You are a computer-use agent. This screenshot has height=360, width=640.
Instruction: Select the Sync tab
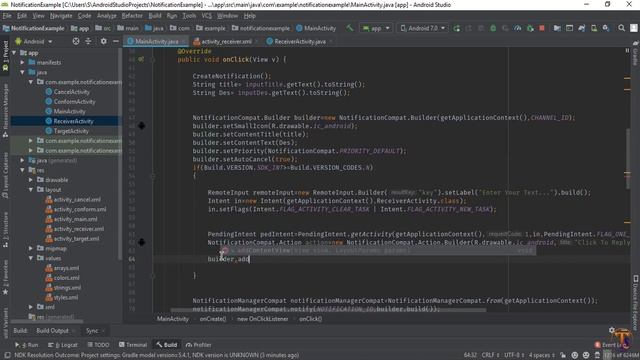[92, 330]
